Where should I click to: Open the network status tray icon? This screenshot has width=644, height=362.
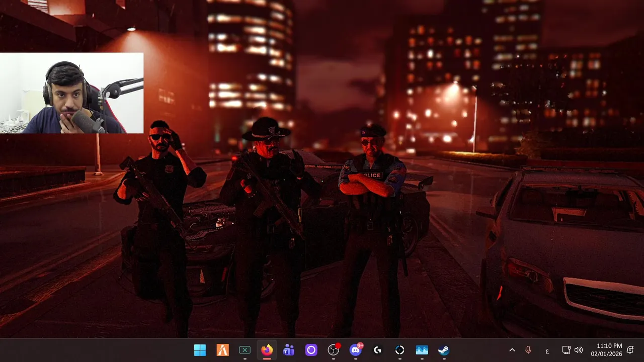pyautogui.click(x=566, y=350)
